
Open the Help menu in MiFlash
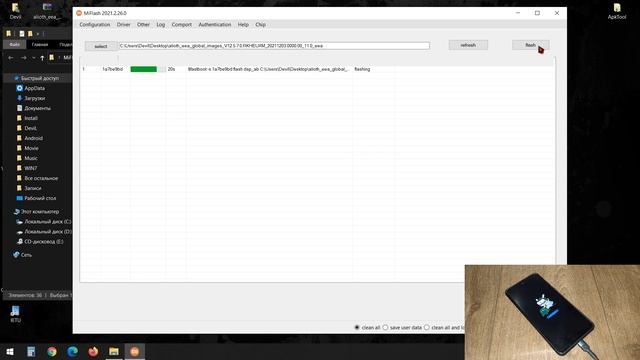tap(243, 24)
